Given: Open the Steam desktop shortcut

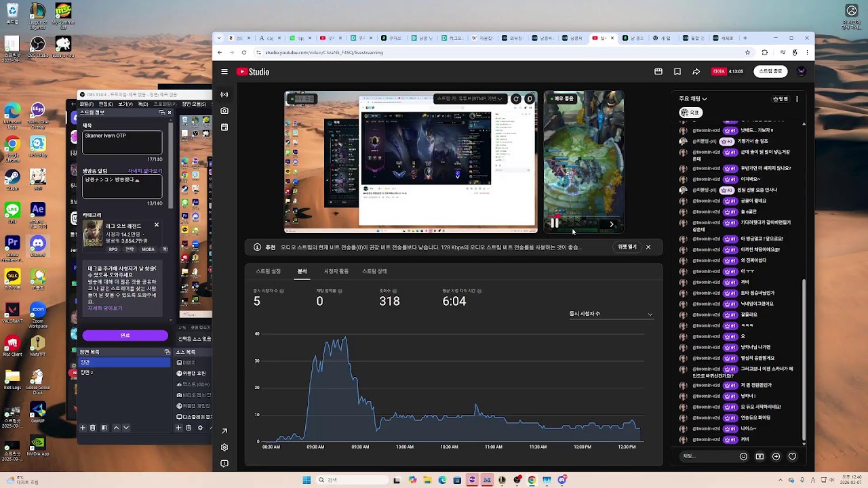Looking at the screenshot, I should pyautogui.click(x=12, y=180).
